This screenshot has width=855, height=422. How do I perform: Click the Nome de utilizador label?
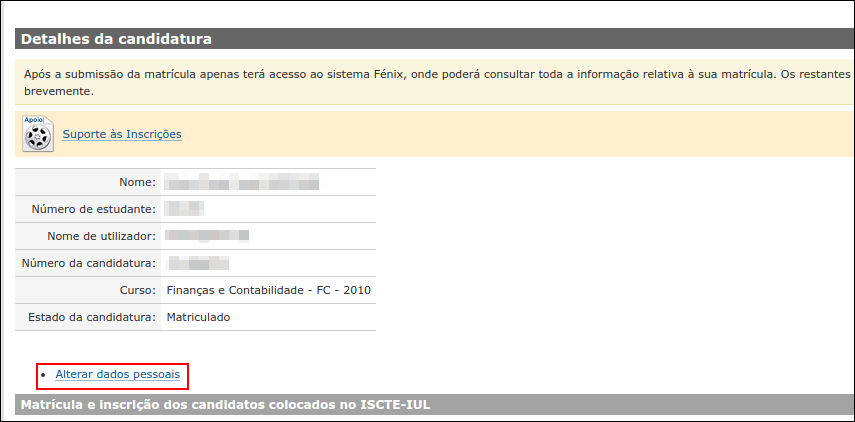(x=101, y=236)
